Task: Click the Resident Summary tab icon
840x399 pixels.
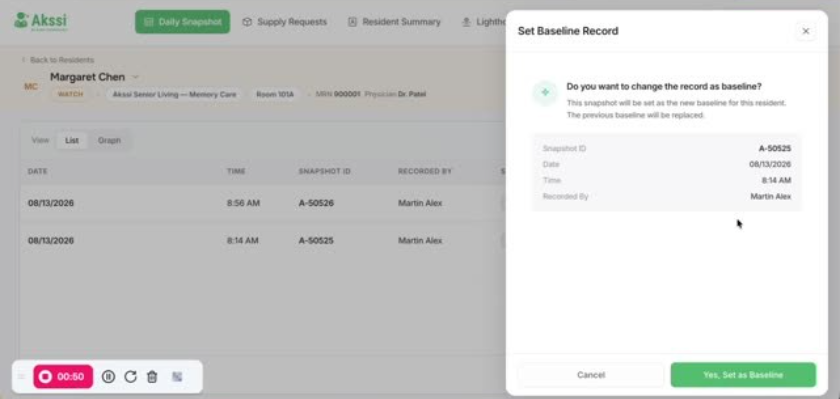Action: point(352,22)
